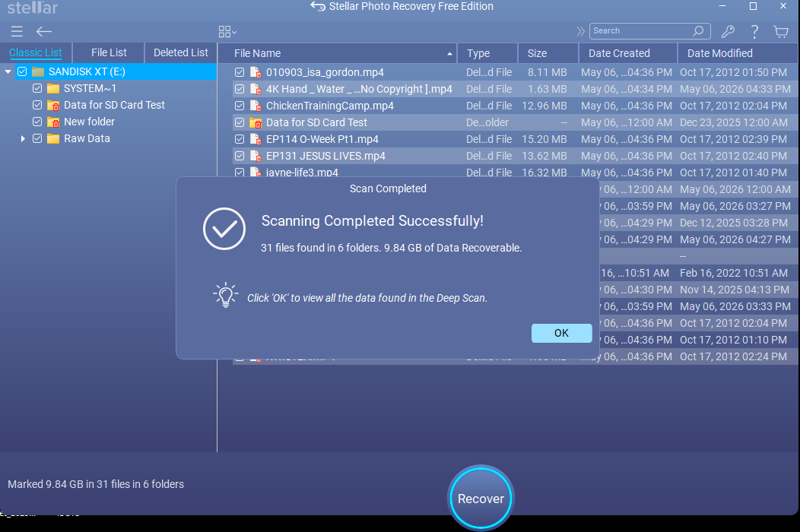This screenshot has height=532, width=800.
Task: Go back with the left arrow
Action: coord(44,32)
